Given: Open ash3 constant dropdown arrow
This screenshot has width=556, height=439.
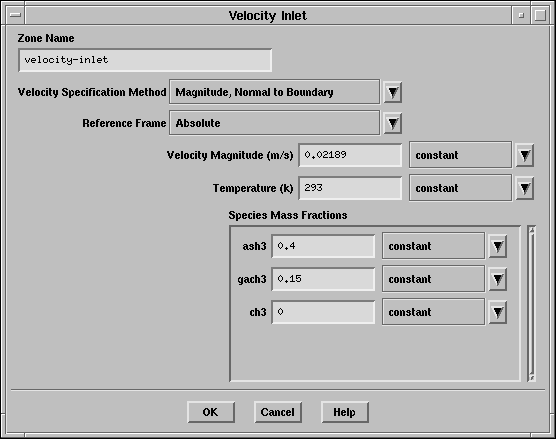Looking at the screenshot, I should click(x=497, y=246).
